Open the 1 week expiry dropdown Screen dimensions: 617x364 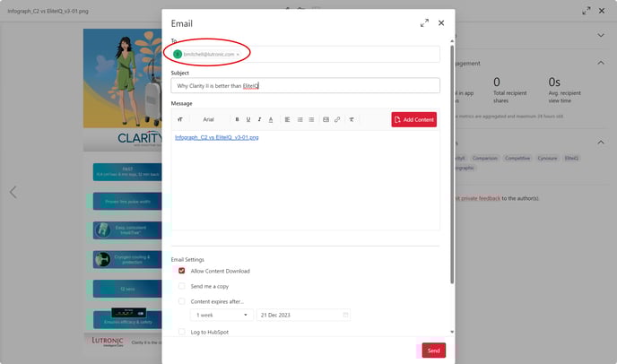coord(221,316)
